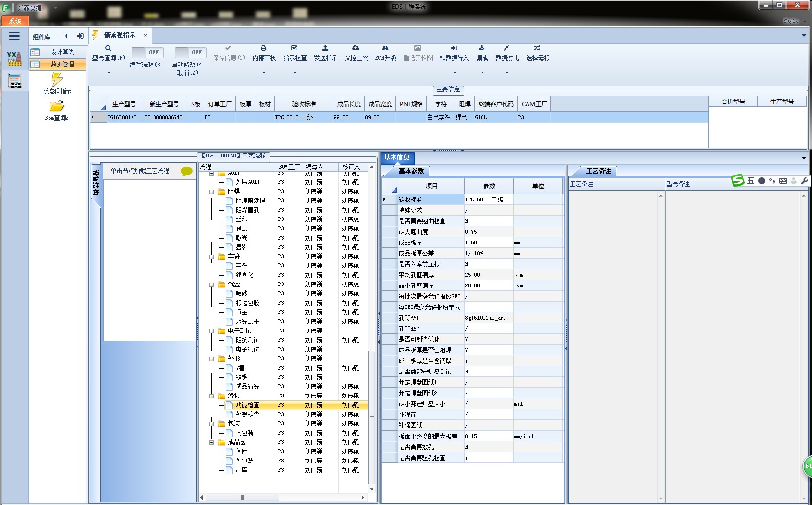Viewport: 812px width, 505px height.
Task: Select the 设计算法 sidebar item
Action: 57,52
